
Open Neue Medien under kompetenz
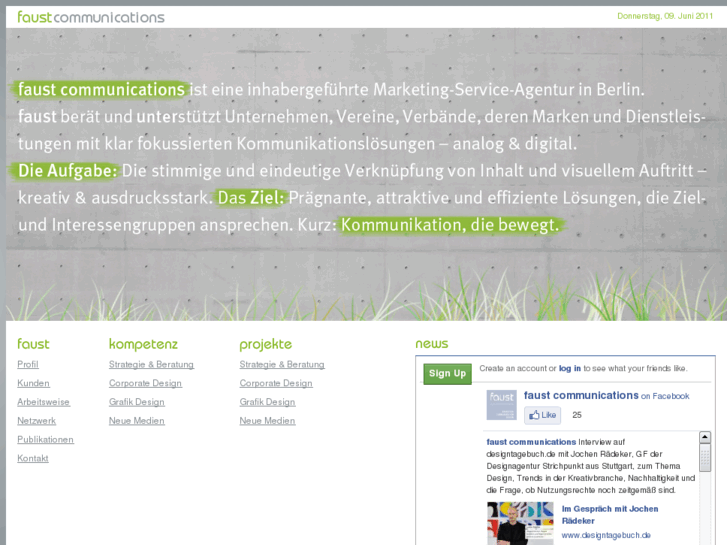137,421
